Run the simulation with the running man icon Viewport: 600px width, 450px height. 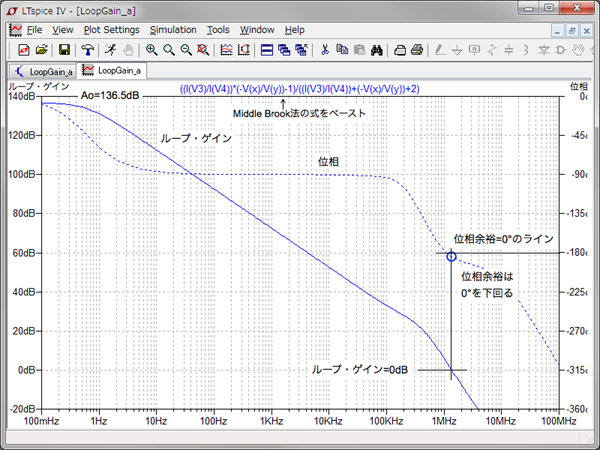click(109, 49)
